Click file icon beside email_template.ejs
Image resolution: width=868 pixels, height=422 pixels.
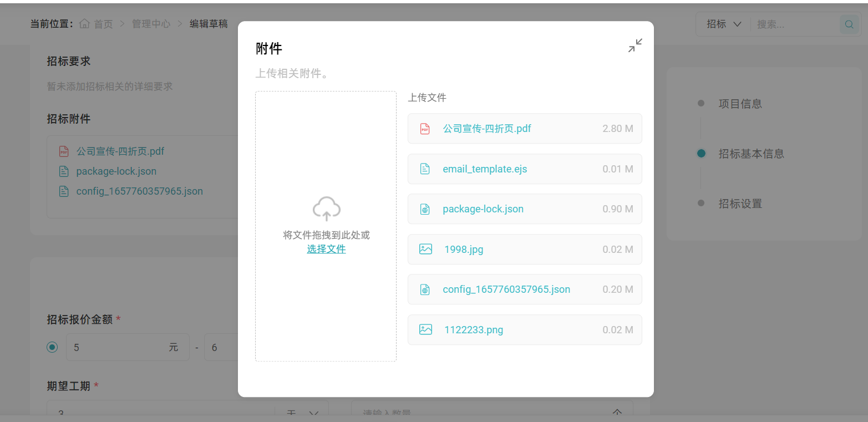tap(425, 169)
